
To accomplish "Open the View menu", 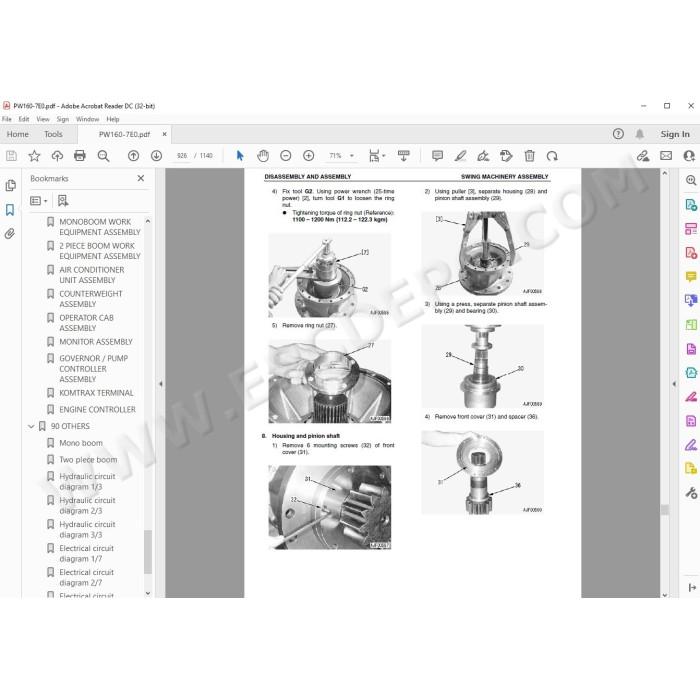I will [x=43, y=119].
